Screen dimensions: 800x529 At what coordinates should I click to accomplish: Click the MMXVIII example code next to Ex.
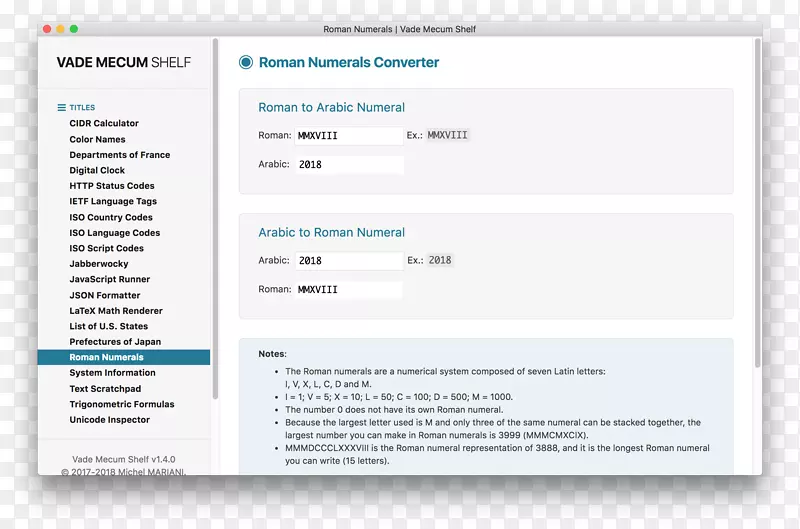(x=448, y=135)
